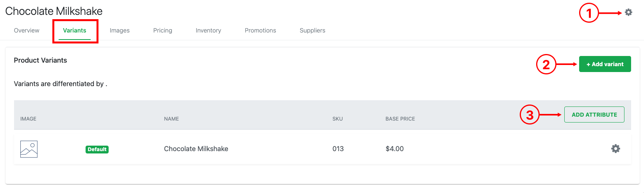Click the variant image placeholder icon

pos(29,149)
